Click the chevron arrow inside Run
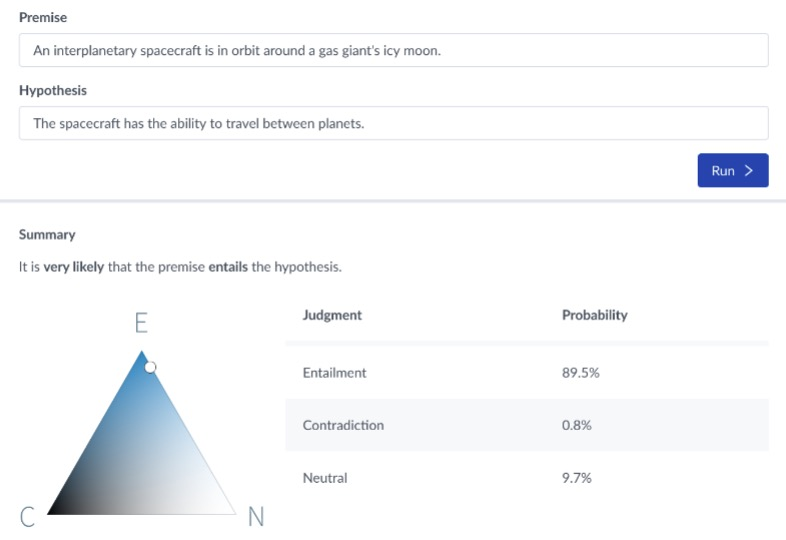This screenshot has height=540, width=786. click(749, 171)
